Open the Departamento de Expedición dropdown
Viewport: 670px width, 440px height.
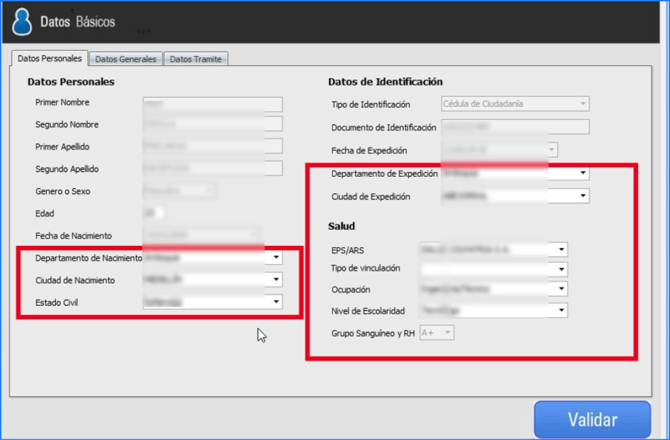[x=583, y=173]
